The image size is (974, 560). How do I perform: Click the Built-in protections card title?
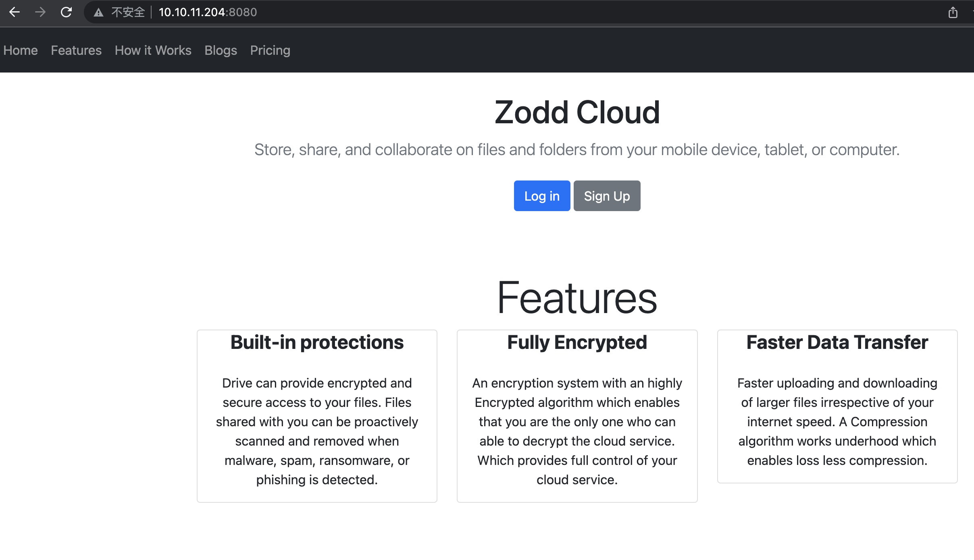[x=317, y=342]
